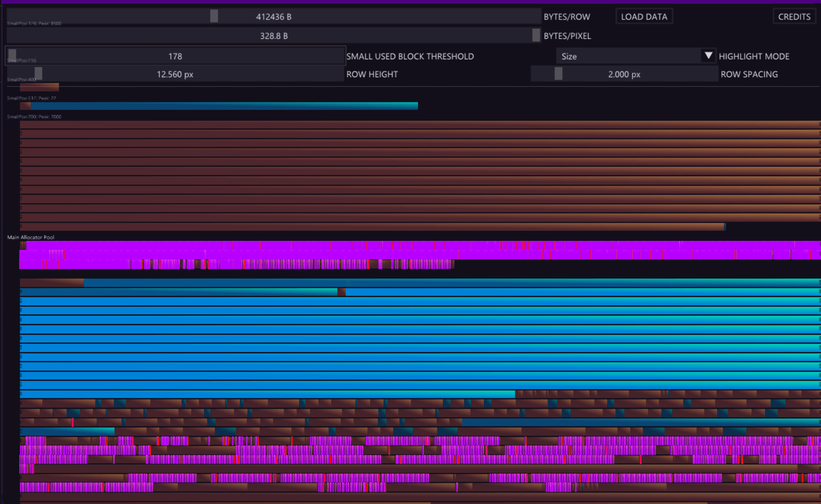Click the SMALL USED BLOCK THRESHOLD label
This screenshot has height=504, width=821.
pos(410,56)
